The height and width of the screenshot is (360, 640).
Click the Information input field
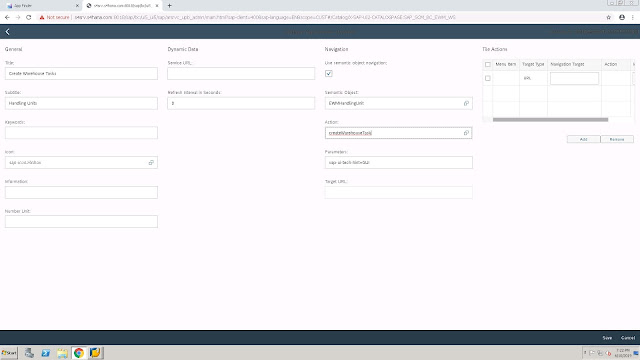81,192
